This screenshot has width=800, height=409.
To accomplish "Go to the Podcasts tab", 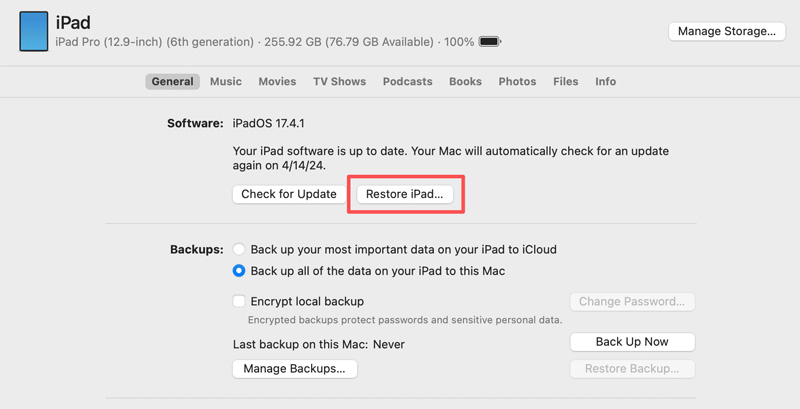I will (x=407, y=82).
